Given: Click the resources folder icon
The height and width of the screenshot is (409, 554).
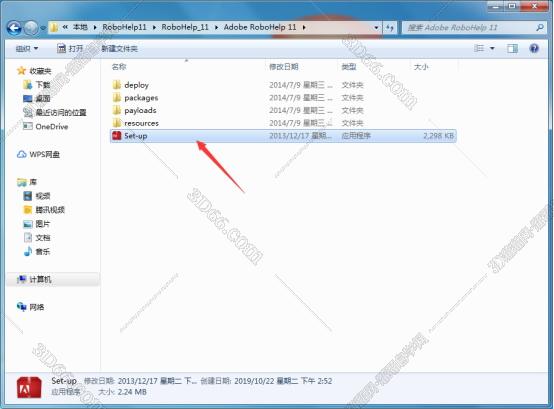Looking at the screenshot, I should pos(117,123).
